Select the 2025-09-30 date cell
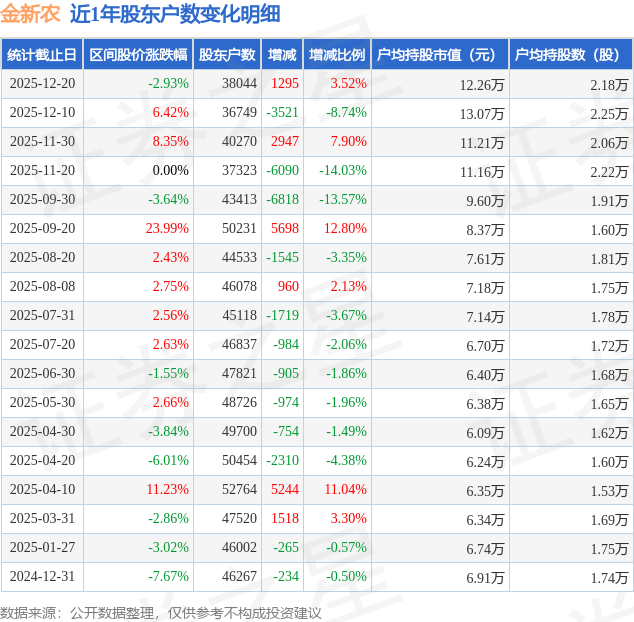634x622 pixels. pyautogui.click(x=42, y=200)
